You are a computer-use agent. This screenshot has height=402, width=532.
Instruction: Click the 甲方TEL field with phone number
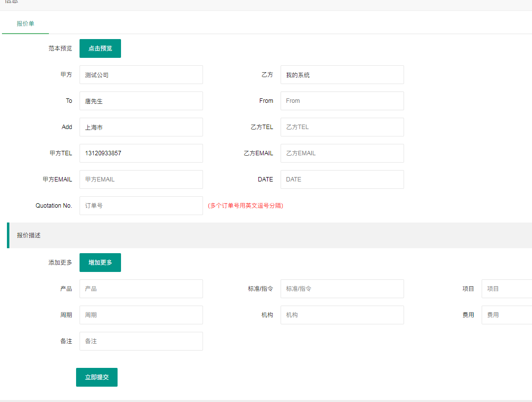click(x=141, y=153)
